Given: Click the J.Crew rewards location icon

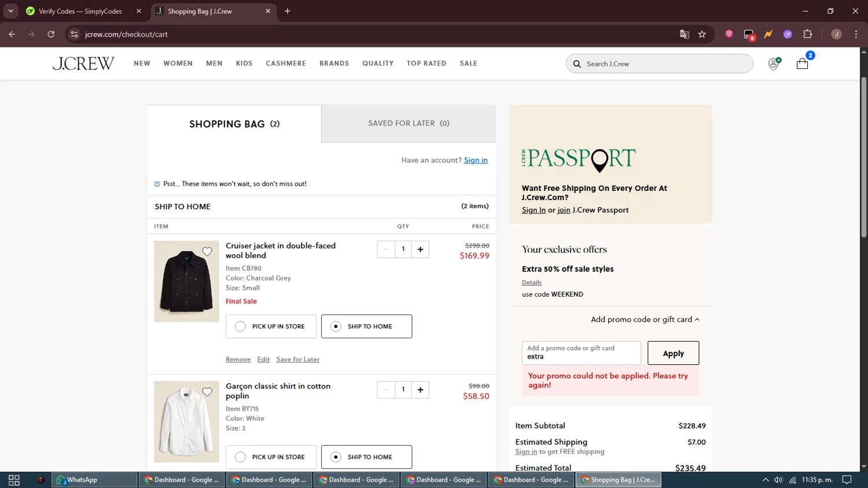Looking at the screenshot, I should click(x=774, y=64).
